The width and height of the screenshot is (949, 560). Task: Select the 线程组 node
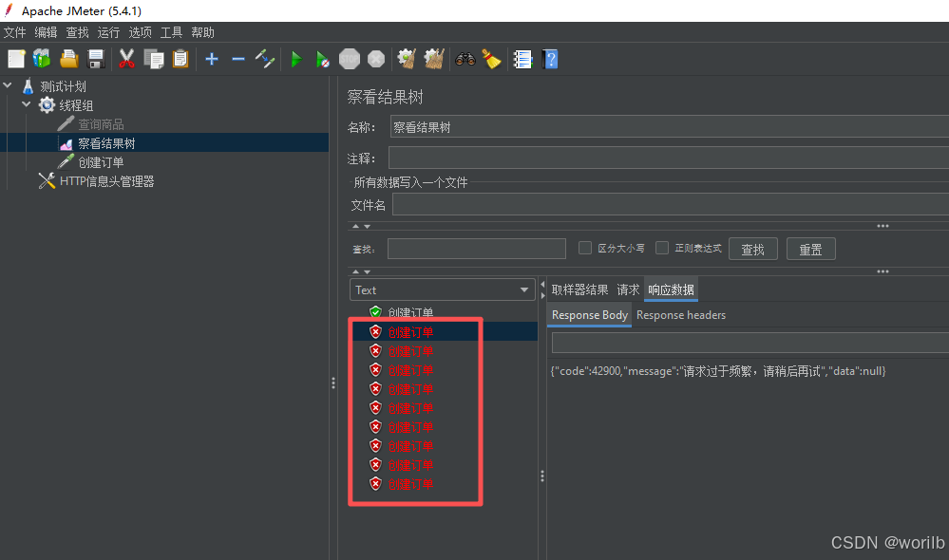click(x=76, y=105)
